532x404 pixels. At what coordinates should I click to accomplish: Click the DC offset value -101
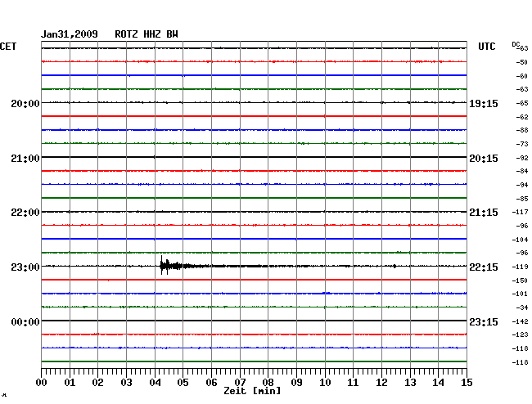point(520,294)
